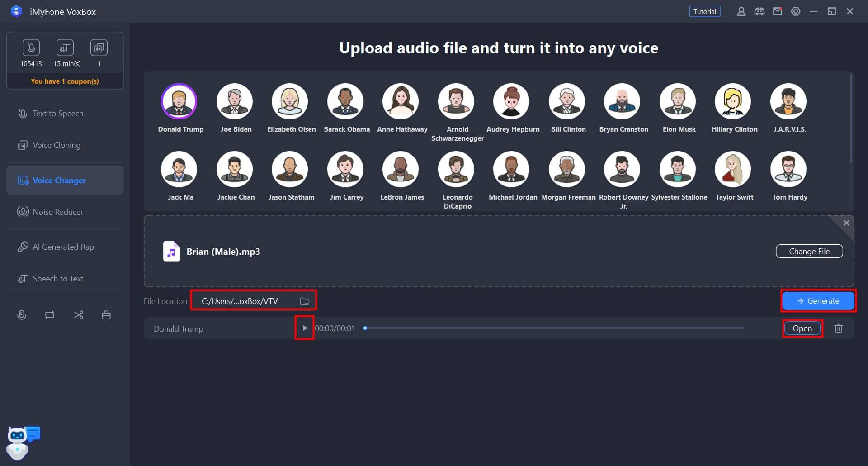Select the Arnold Schwarzenegger voice avatar
The width and height of the screenshot is (868, 466).
pos(456,101)
